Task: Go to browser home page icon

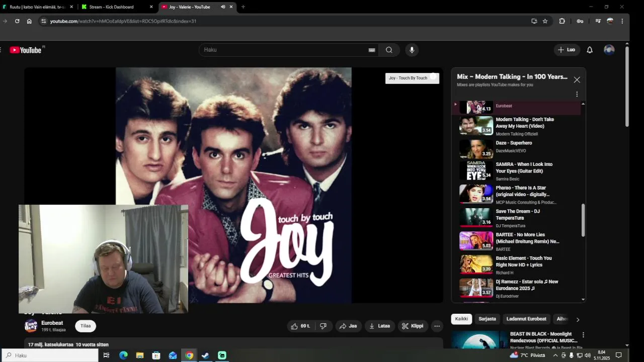Action: (x=29, y=21)
